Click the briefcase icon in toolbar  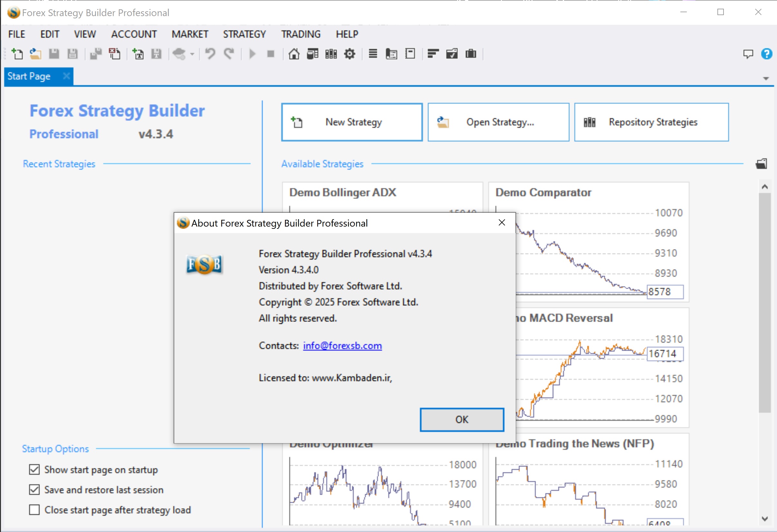click(x=471, y=54)
